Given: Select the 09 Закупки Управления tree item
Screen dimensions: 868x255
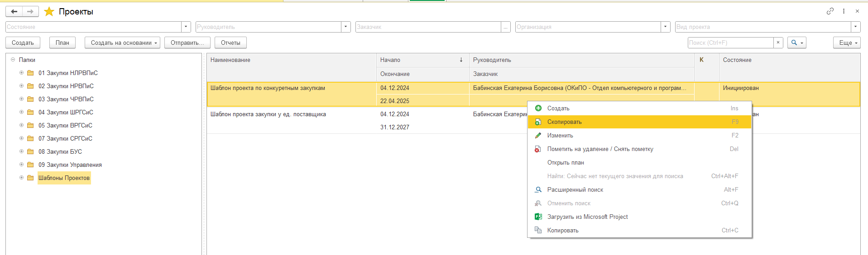Looking at the screenshot, I should click(70, 165).
